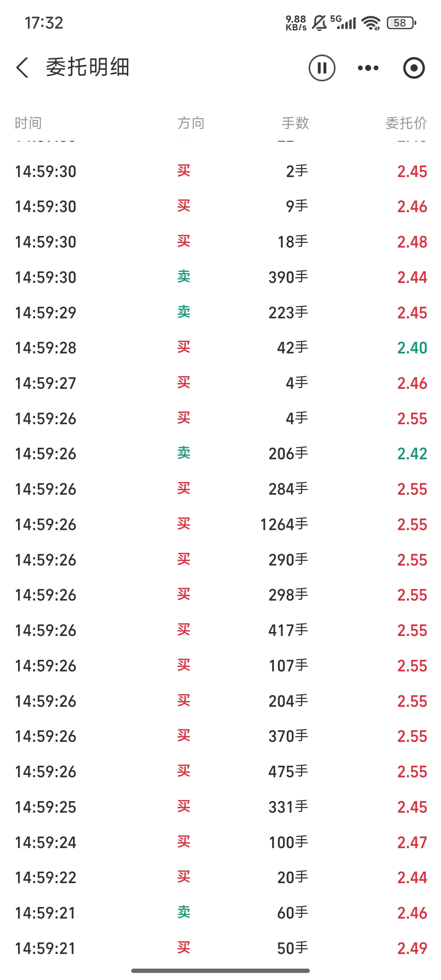The width and height of the screenshot is (441, 980).
Task: Open the three-dot more options menu
Action: pos(368,68)
